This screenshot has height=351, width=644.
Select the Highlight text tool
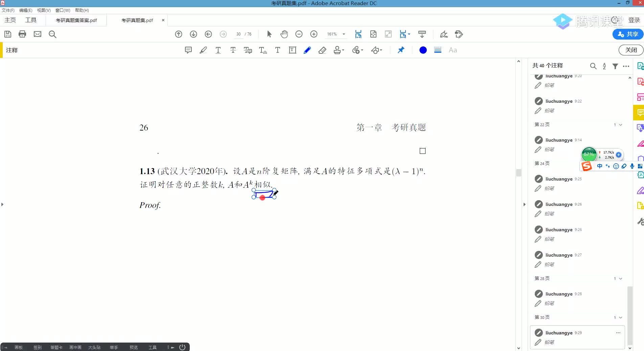click(203, 50)
